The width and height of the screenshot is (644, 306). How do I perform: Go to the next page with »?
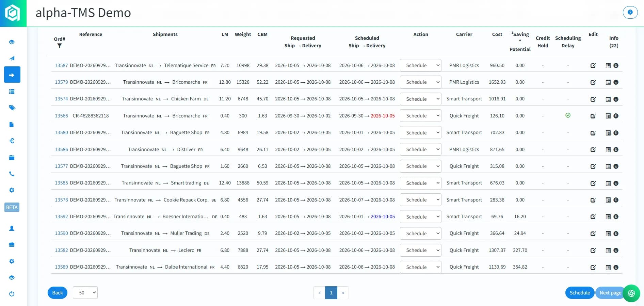click(x=343, y=293)
